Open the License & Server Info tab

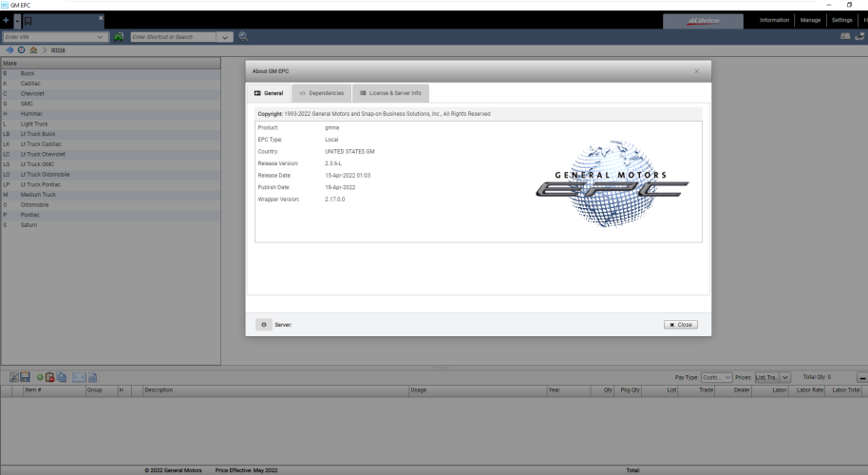[390, 93]
